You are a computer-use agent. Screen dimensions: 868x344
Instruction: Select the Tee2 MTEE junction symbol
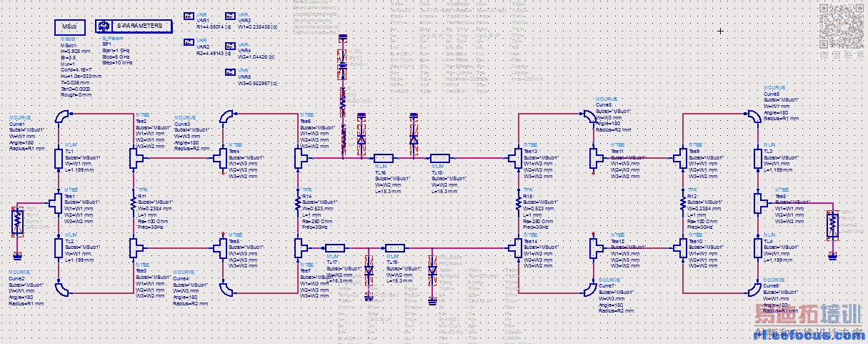[x=136, y=157]
